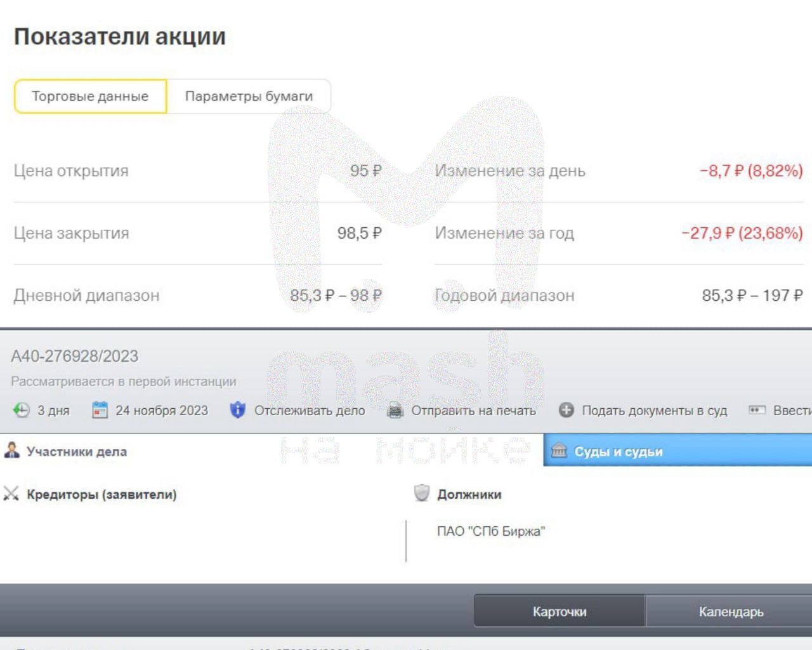Viewport: 812px width, 650px height.
Task: Click the Отправить на печать text link
Action: tap(473, 411)
